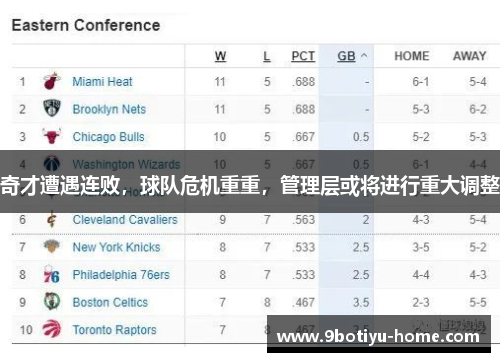Open the Miami Heat team link
Viewport: 500px width, 362px height.
[102, 81]
